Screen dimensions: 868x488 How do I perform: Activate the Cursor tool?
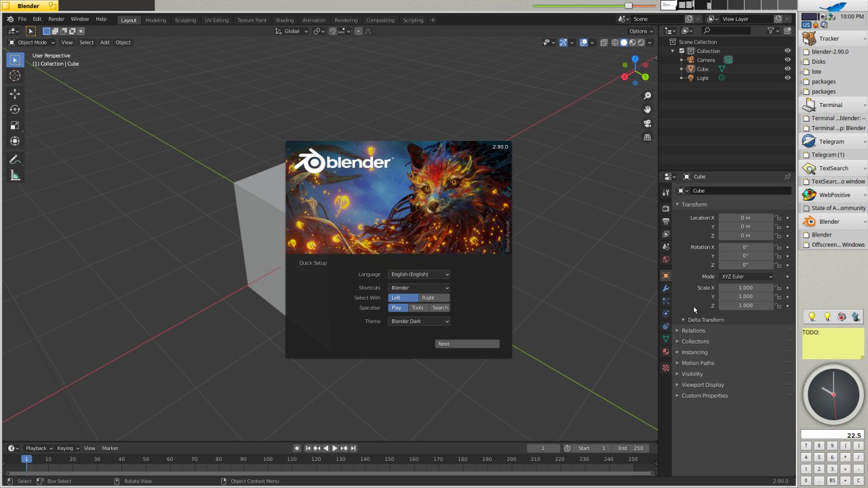click(15, 76)
